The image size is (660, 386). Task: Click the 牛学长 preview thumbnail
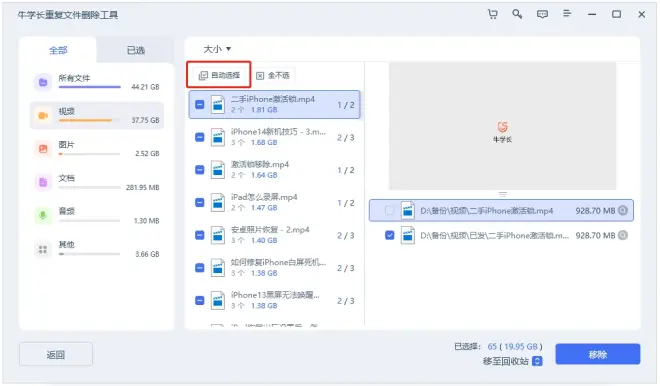[x=502, y=126]
